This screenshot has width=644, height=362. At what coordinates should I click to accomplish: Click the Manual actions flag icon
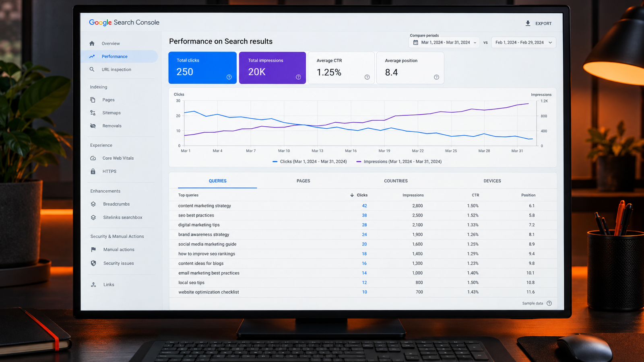[93, 249]
